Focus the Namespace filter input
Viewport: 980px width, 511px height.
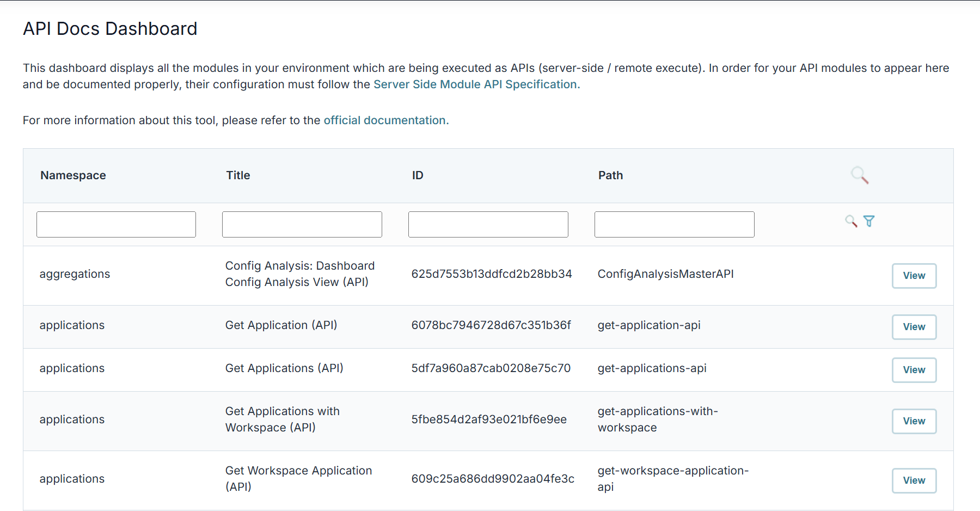(x=116, y=224)
